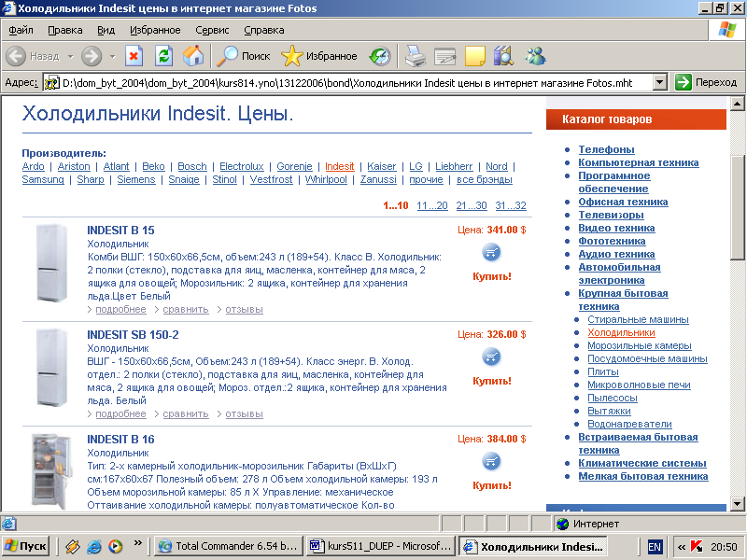Image resolution: width=747 pixels, height=560 pixels.
Task: Open the Messenger people icon
Action: tap(535, 56)
